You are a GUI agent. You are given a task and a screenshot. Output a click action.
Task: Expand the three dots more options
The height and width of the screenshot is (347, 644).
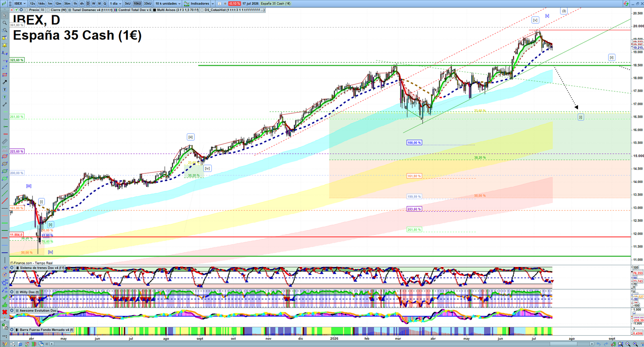pos(4,337)
